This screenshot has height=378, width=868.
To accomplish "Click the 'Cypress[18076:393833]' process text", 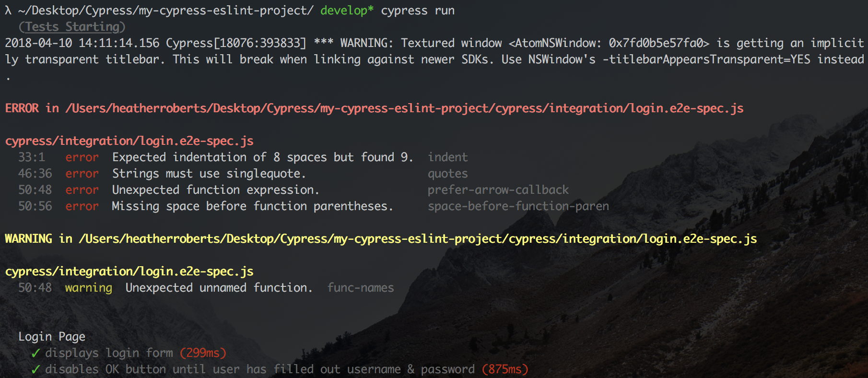I will click(x=236, y=43).
